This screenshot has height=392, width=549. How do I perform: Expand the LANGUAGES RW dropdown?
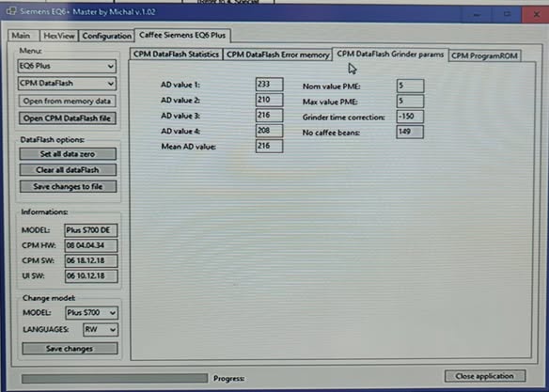(x=101, y=329)
